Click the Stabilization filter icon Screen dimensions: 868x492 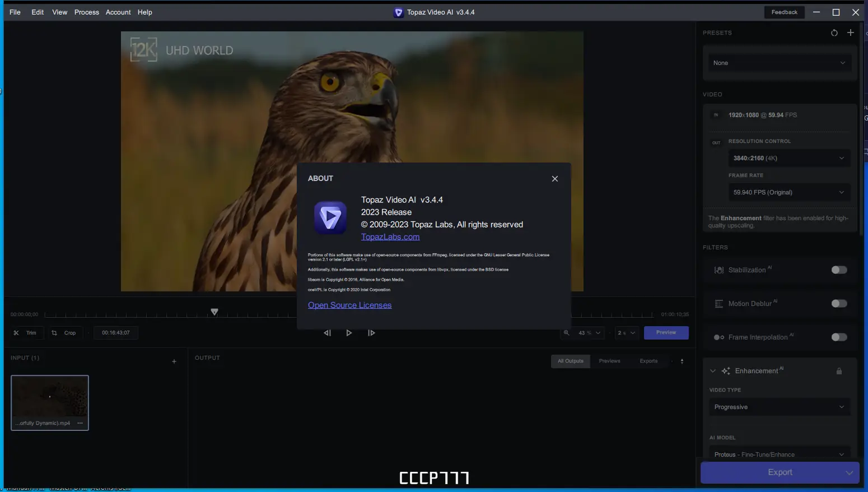(x=719, y=270)
